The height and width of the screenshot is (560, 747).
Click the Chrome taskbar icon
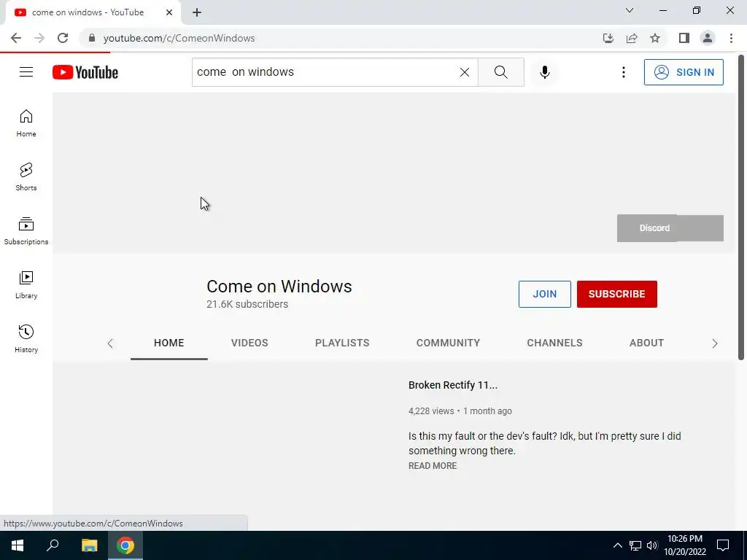(x=125, y=545)
